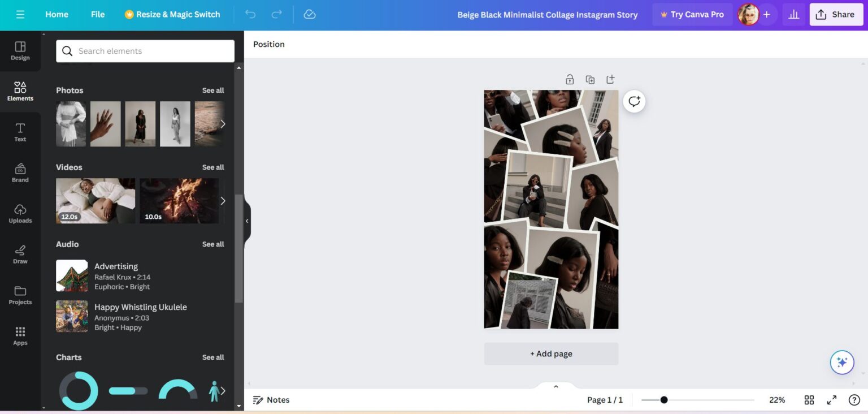Image resolution: width=868 pixels, height=414 pixels.
Task: Lock the page using the lock icon
Action: click(x=570, y=80)
